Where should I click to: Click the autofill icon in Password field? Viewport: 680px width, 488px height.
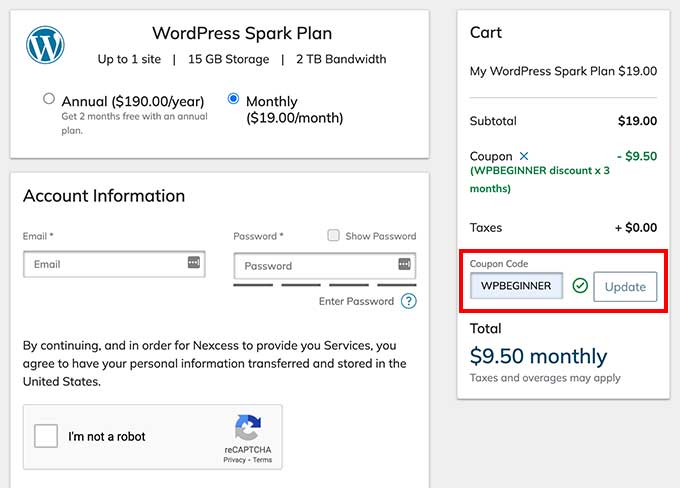click(x=405, y=263)
